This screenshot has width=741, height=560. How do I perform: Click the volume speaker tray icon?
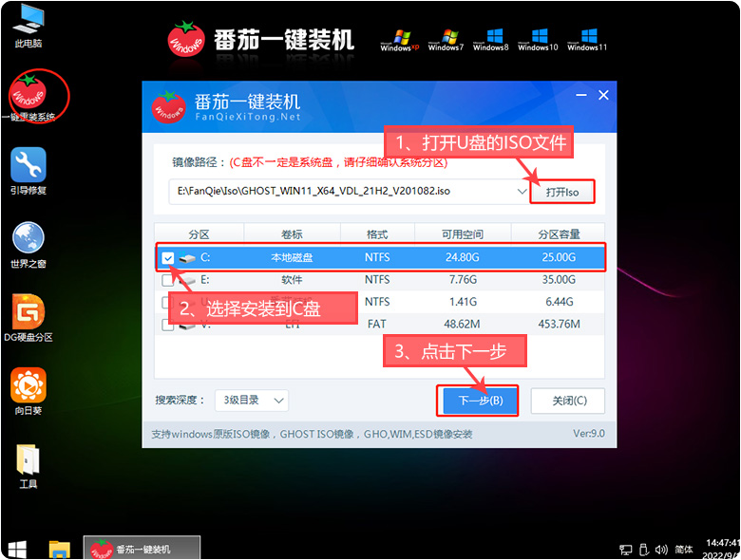(661, 550)
